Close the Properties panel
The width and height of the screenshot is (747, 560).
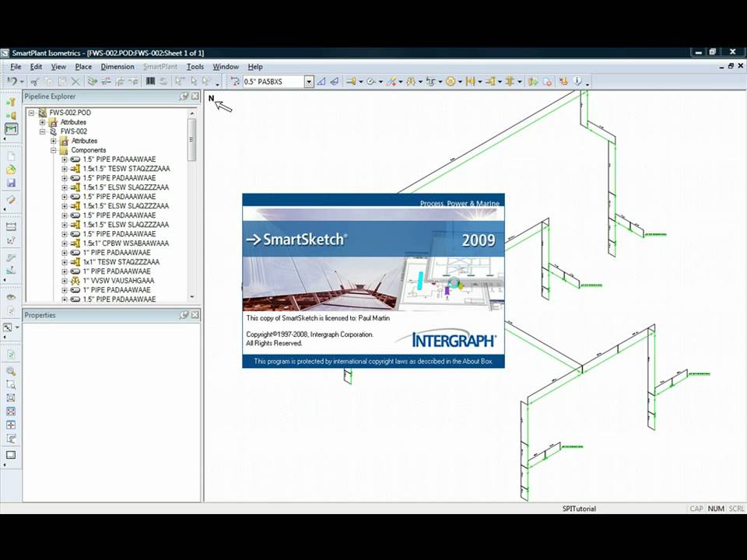coord(195,315)
